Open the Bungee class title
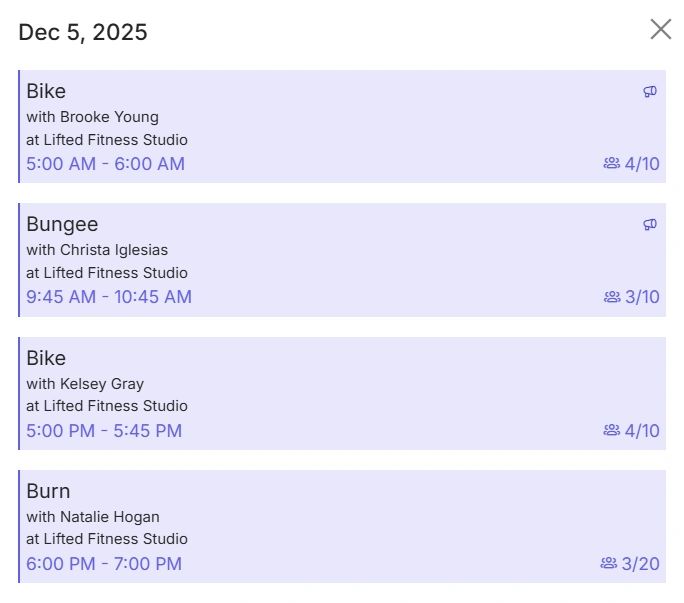Screen dimensions: 684x603 (62, 224)
